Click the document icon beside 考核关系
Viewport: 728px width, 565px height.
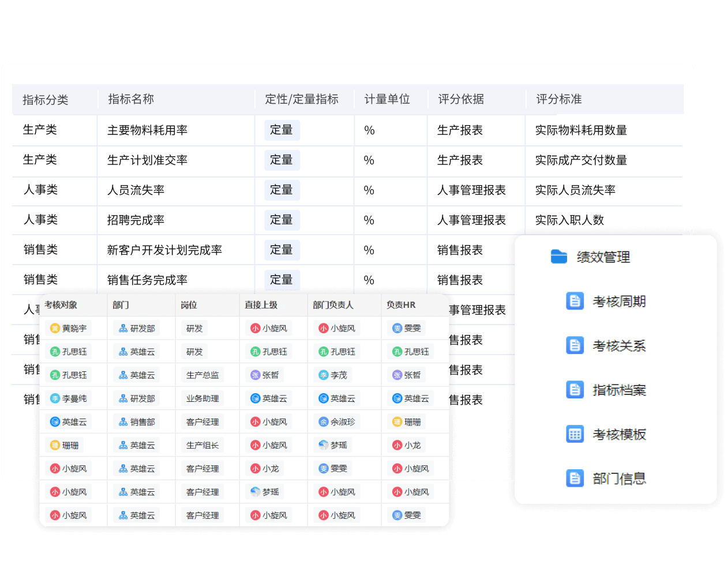[x=575, y=345]
